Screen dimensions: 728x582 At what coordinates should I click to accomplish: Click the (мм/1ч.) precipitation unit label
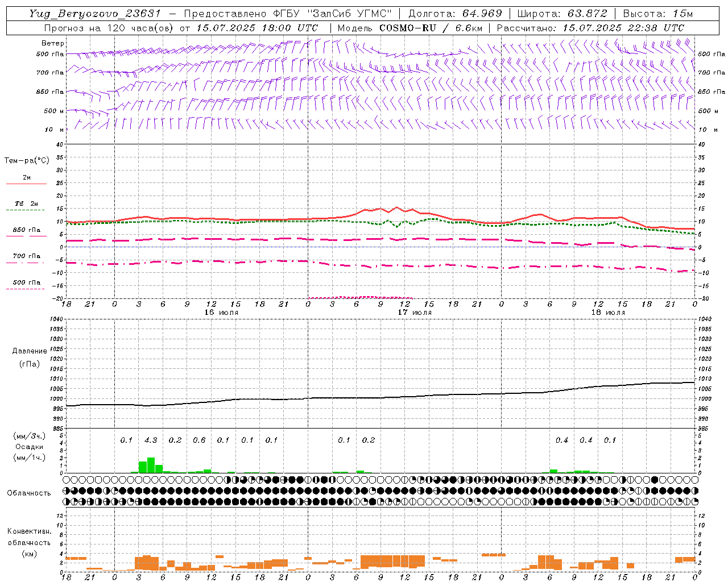pos(29,458)
